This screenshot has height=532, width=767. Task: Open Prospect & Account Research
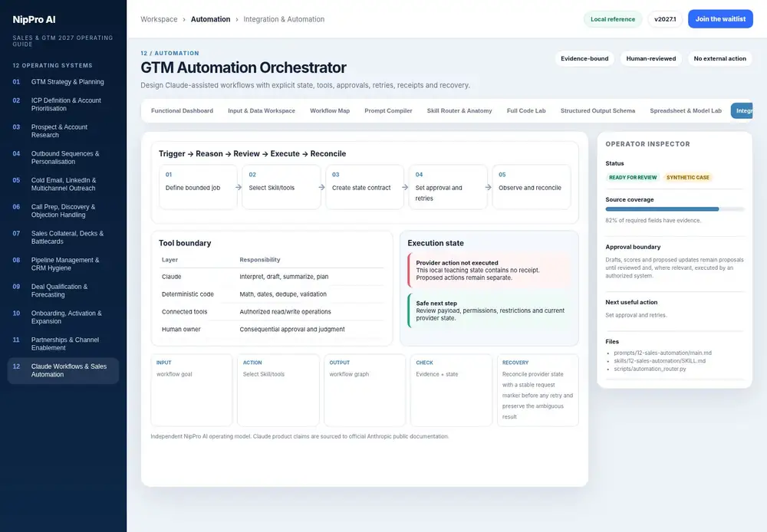click(x=63, y=131)
